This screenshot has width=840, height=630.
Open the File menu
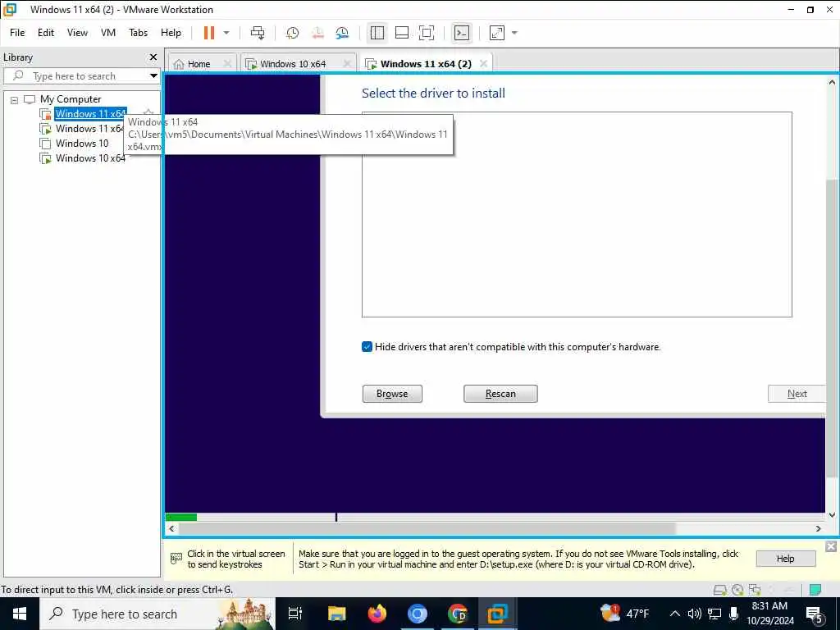[x=17, y=33]
